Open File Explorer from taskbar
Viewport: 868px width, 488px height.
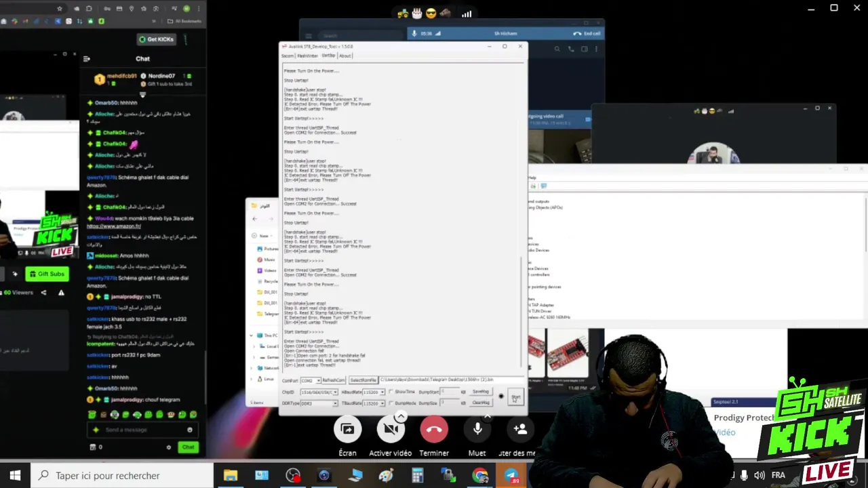coord(231,475)
